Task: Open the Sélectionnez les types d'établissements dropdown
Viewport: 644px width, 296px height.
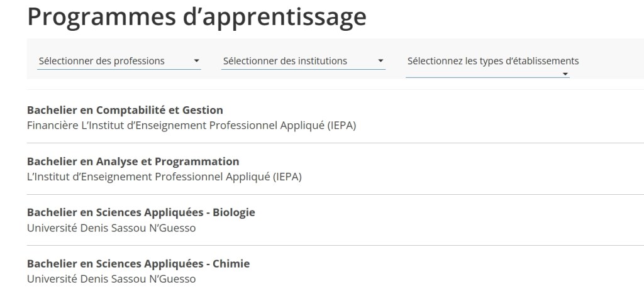Action: 493,61
